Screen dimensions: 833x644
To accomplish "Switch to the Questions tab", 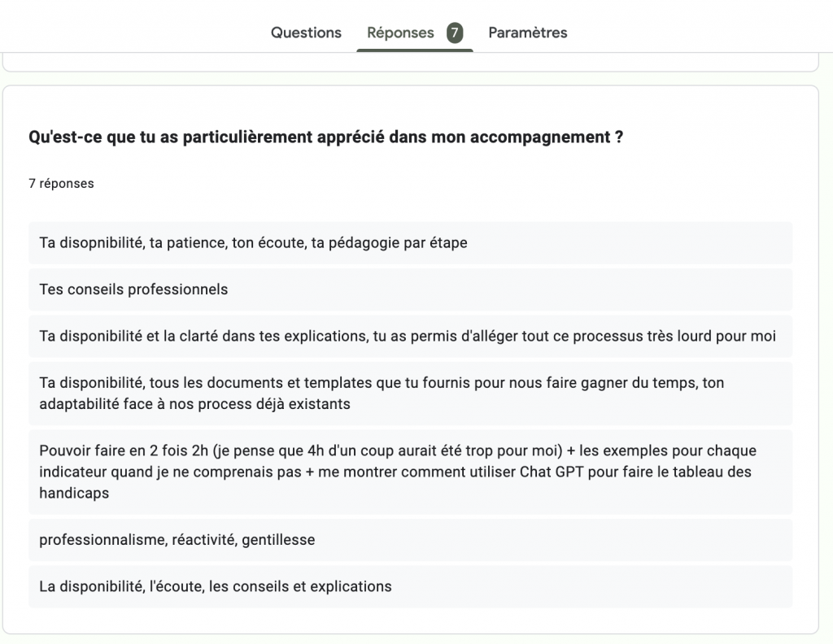I will pyautogui.click(x=306, y=33).
